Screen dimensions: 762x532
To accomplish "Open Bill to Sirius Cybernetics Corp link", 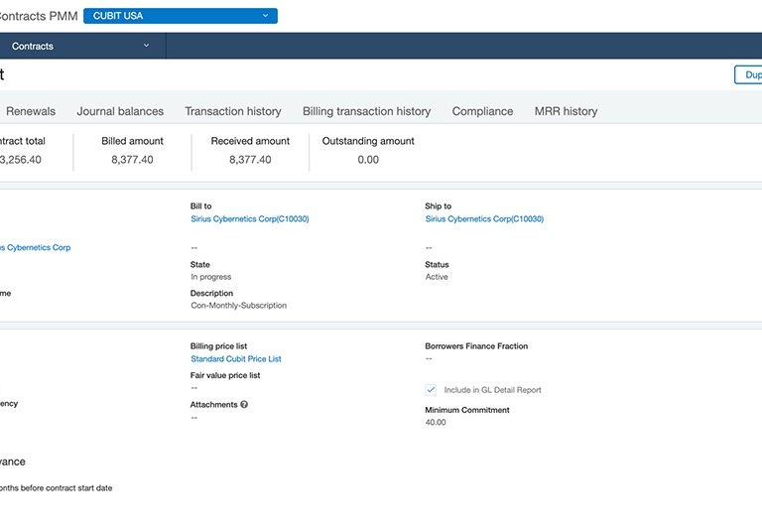I will tap(250, 218).
